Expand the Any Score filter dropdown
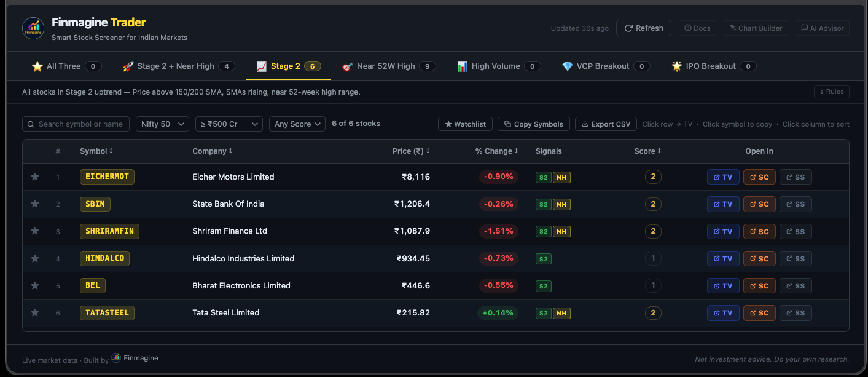The image size is (868, 377). click(x=297, y=124)
